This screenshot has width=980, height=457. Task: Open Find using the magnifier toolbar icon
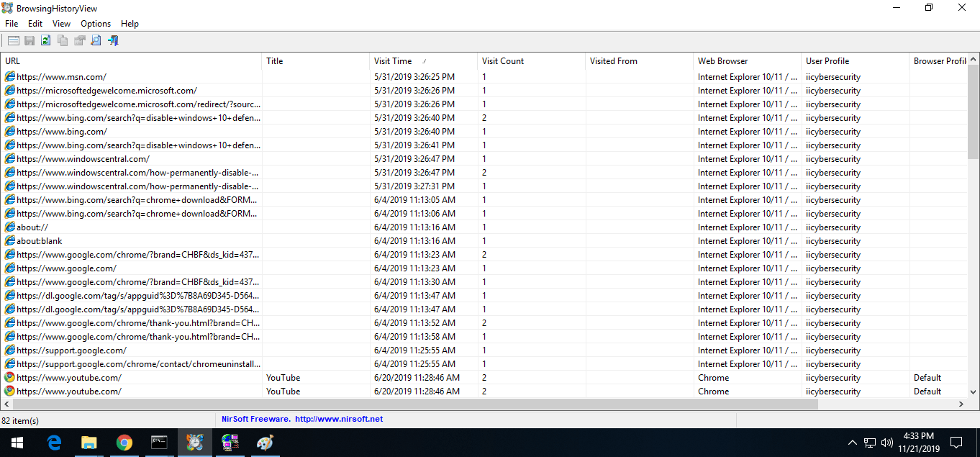96,41
